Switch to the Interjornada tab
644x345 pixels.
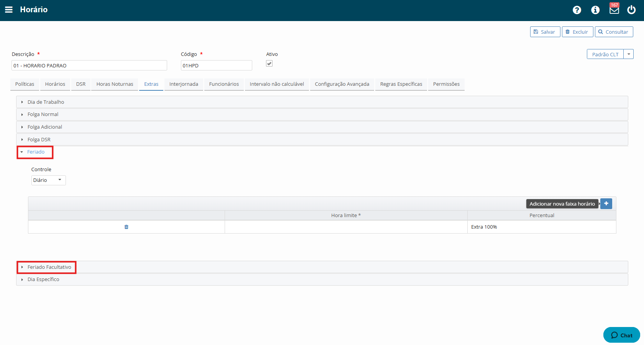(x=184, y=84)
